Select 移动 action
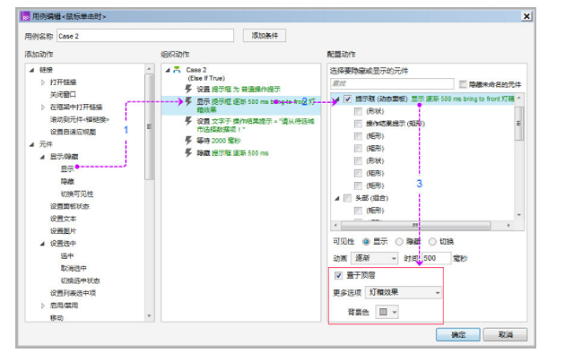 click(57, 318)
